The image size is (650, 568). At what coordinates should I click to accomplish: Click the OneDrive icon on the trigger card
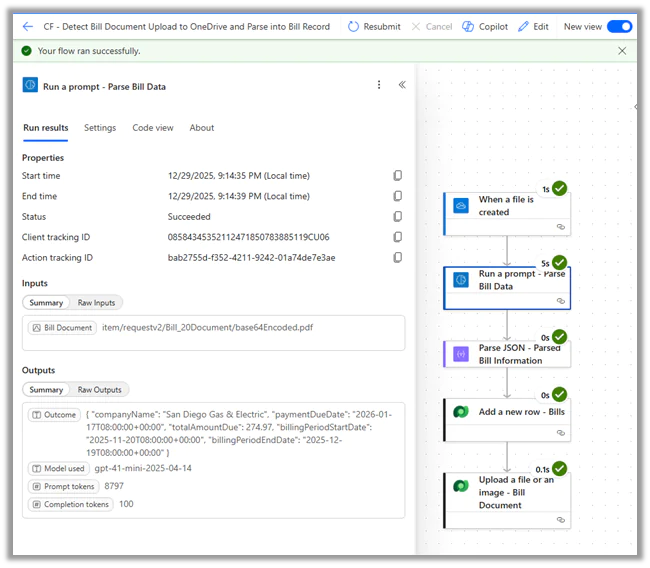pos(461,206)
